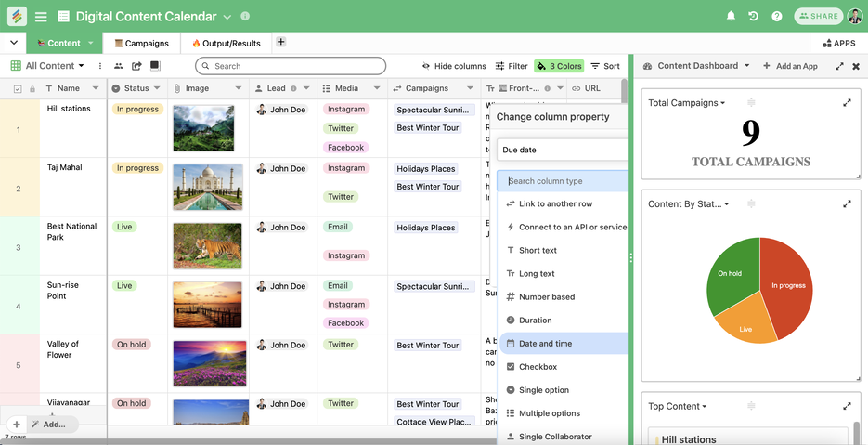Switch to the Output/Results tab
This screenshot has width=868, height=445.
(227, 44)
